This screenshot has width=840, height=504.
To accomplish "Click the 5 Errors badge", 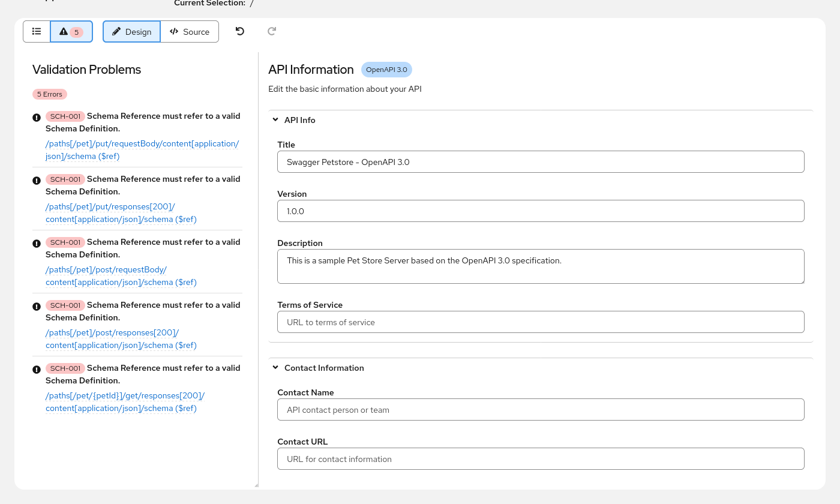I will pyautogui.click(x=50, y=94).
